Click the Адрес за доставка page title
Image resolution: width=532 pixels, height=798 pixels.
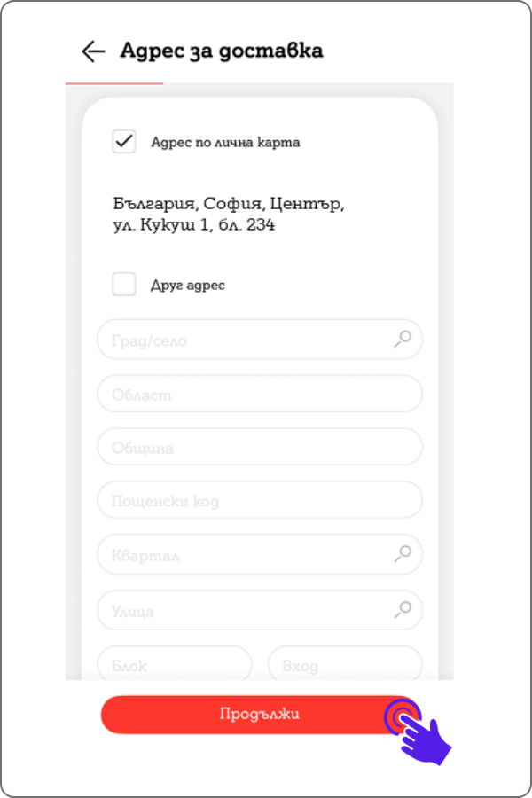point(221,51)
